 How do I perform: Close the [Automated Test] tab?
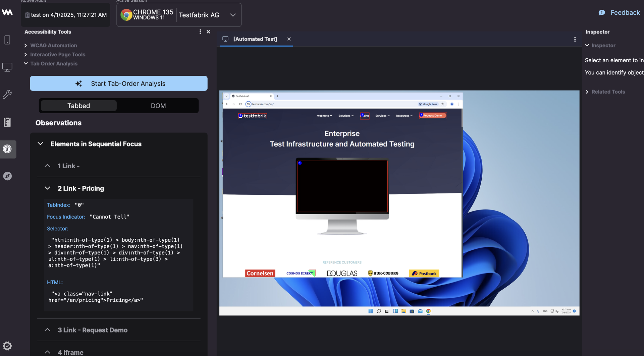[x=289, y=39]
